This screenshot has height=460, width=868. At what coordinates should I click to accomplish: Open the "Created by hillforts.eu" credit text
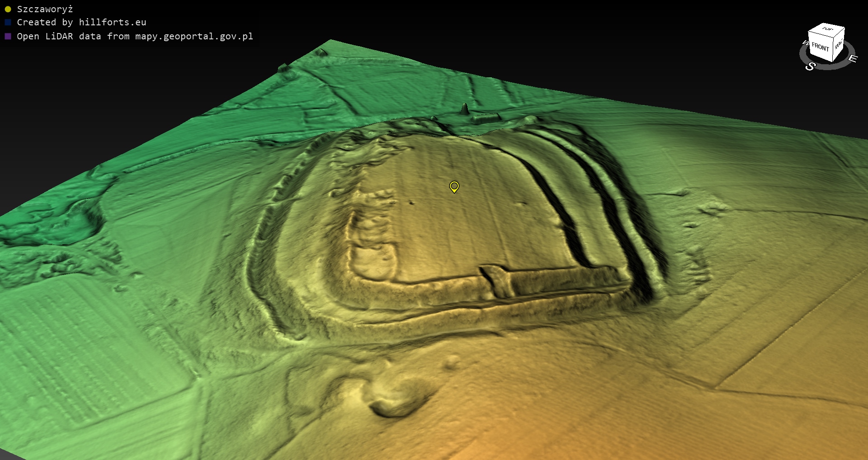[x=81, y=22]
